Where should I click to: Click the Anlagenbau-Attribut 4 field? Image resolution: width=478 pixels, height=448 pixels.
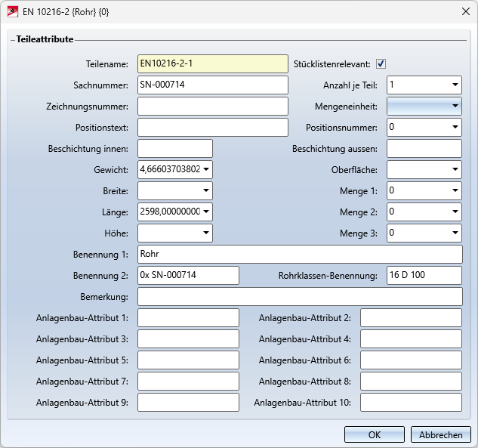(412, 339)
